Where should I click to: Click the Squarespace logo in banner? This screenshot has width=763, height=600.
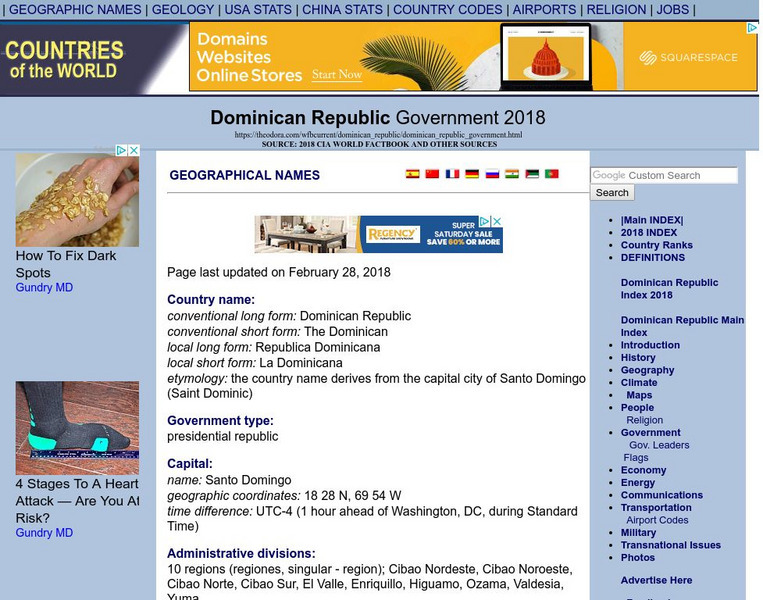pos(689,57)
